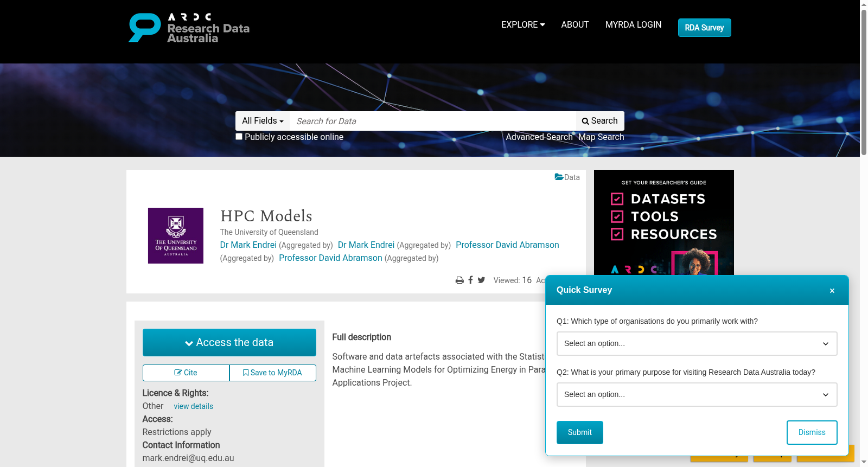Image resolution: width=868 pixels, height=467 pixels.
Task: Open licence view details link
Action: 193,406
